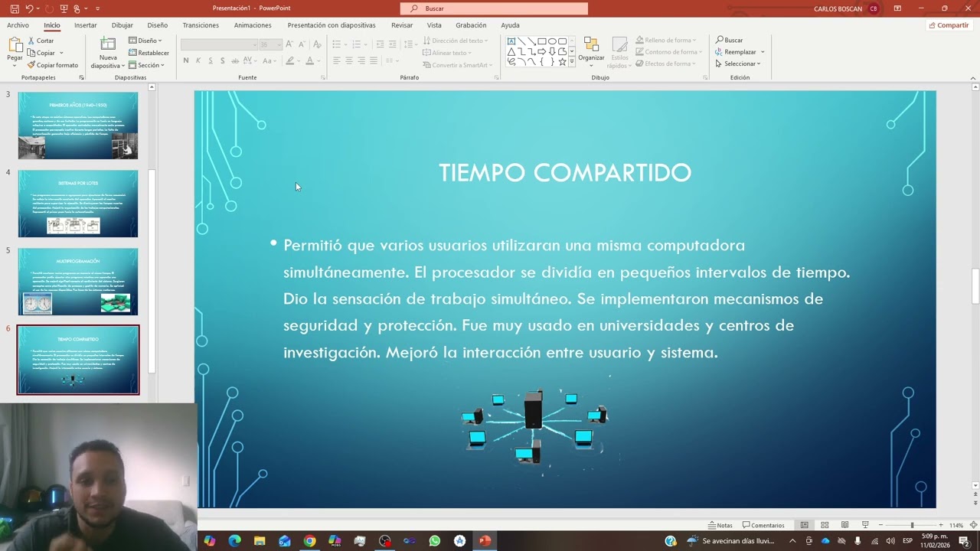
Task: Switch to reading view icon
Action: coord(844,525)
